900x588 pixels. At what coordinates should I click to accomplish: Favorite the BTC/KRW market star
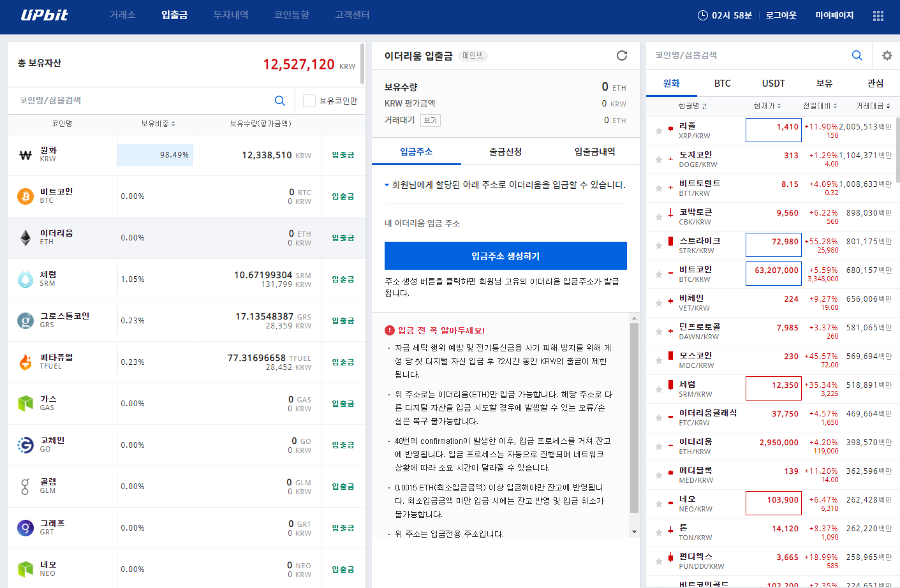[659, 274]
